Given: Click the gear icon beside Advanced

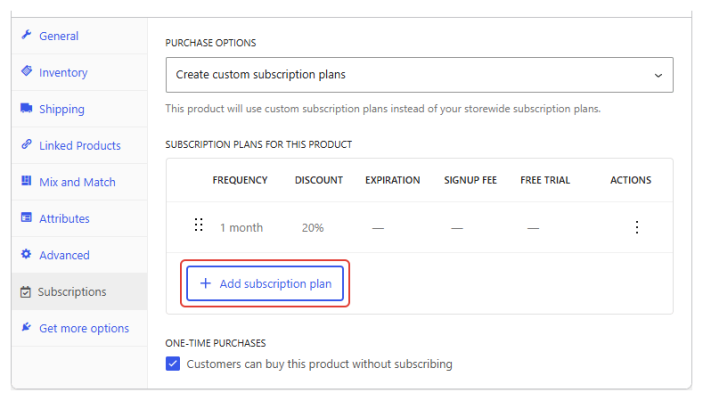Looking at the screenshot, I should pos(26,254).
